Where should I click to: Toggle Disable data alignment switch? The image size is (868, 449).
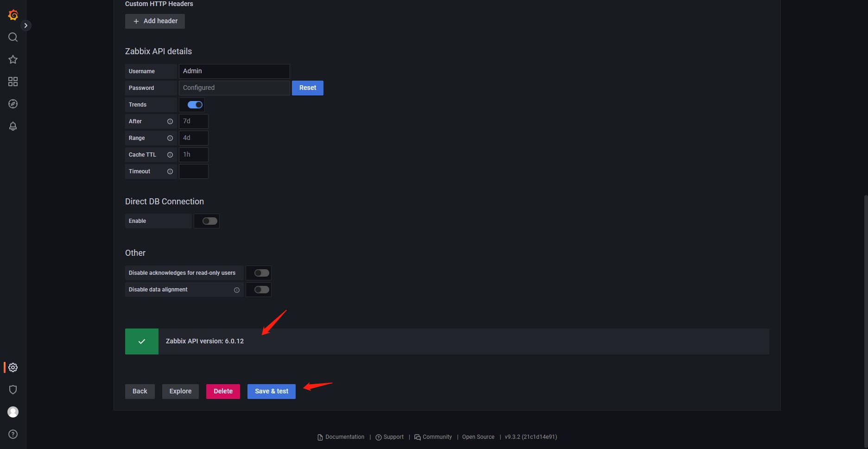pos(261,290)
